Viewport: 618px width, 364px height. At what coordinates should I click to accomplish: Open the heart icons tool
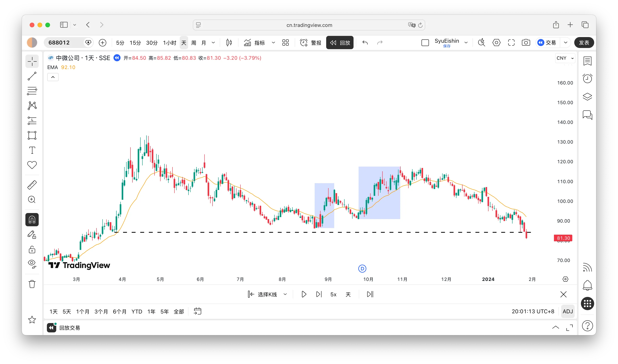click(32, 165)
